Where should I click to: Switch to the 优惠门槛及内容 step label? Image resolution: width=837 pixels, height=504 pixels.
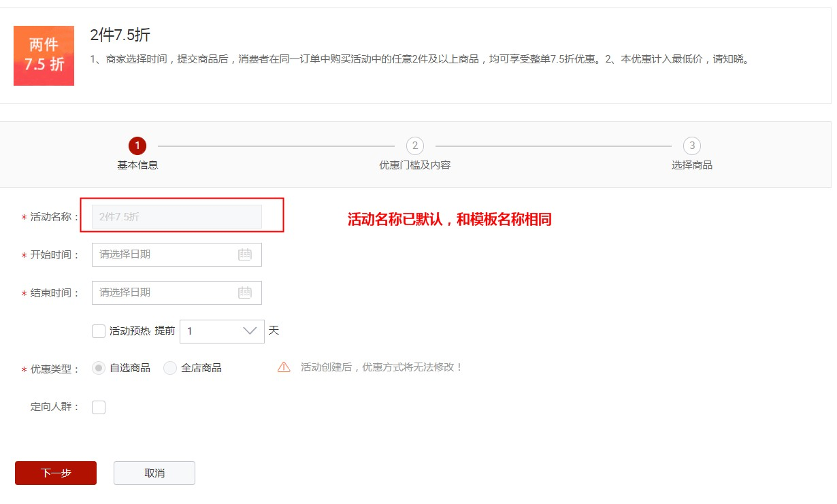click(414, 165)
